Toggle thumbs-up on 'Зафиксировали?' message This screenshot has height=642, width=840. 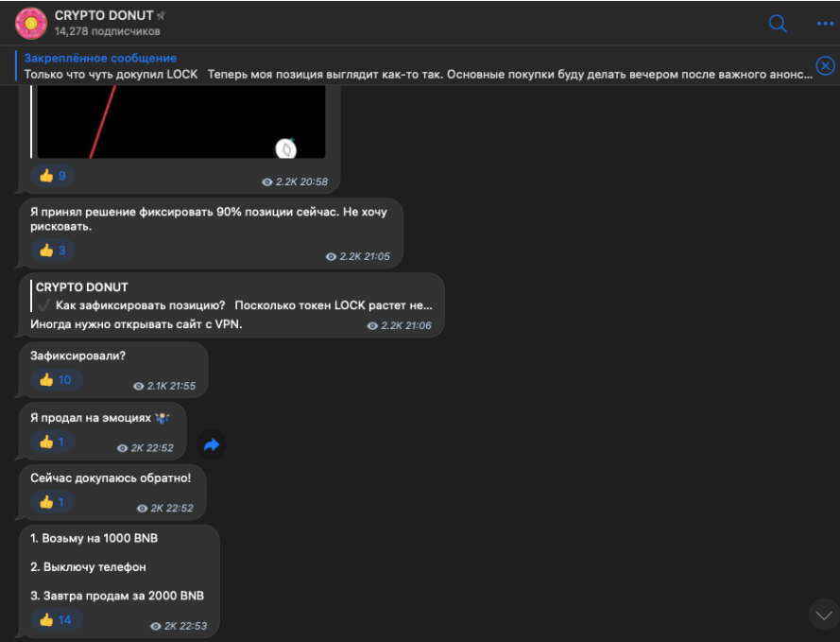point(56,380)
